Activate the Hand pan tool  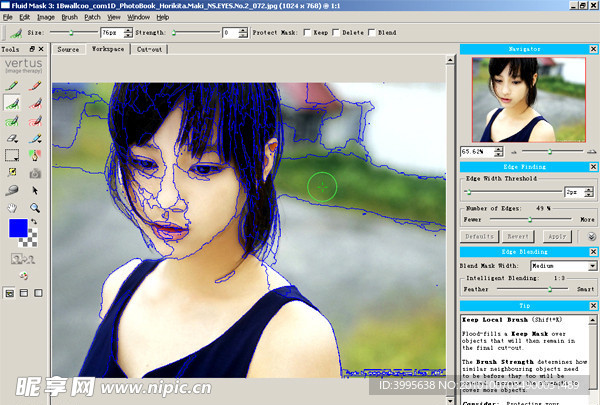(12, 208)
